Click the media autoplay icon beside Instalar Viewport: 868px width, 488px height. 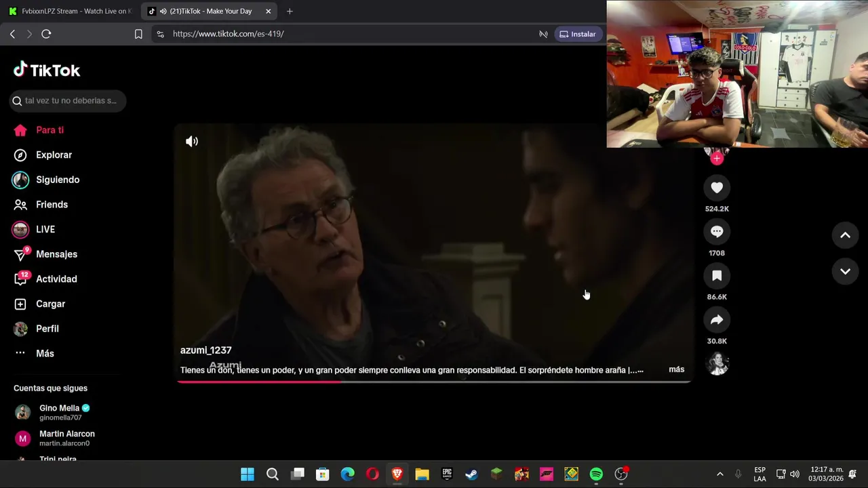tap(543, 34)
